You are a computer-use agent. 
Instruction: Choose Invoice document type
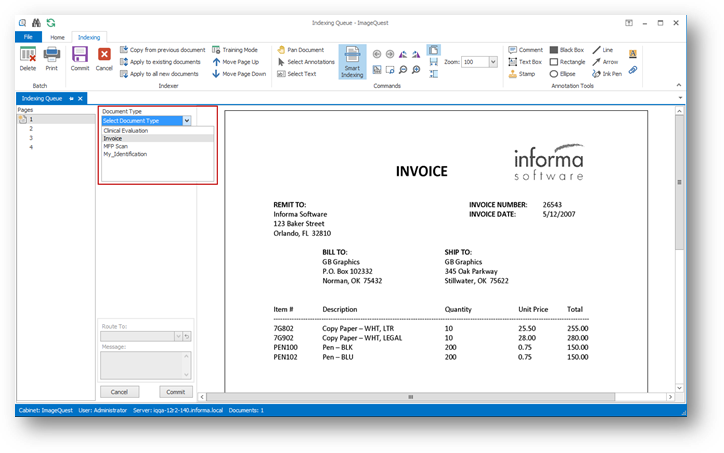point(157,139)
